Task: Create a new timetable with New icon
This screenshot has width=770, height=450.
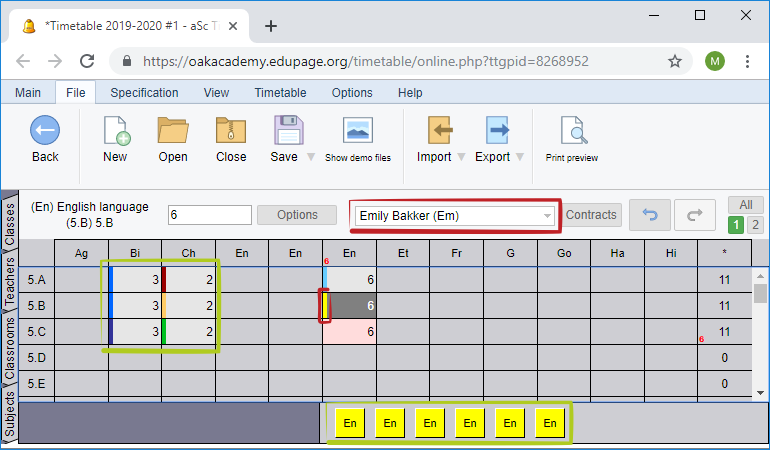Action: click(115, 132)
